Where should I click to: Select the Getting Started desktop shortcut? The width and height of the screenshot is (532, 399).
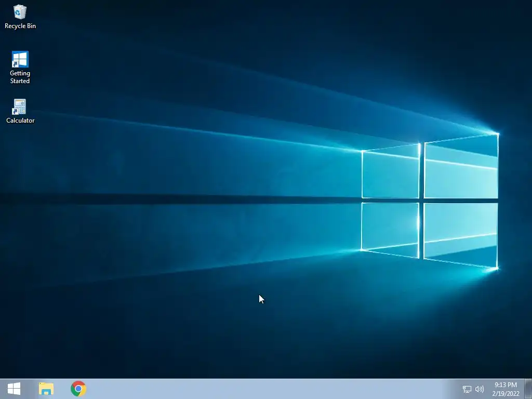pos(20,68)
